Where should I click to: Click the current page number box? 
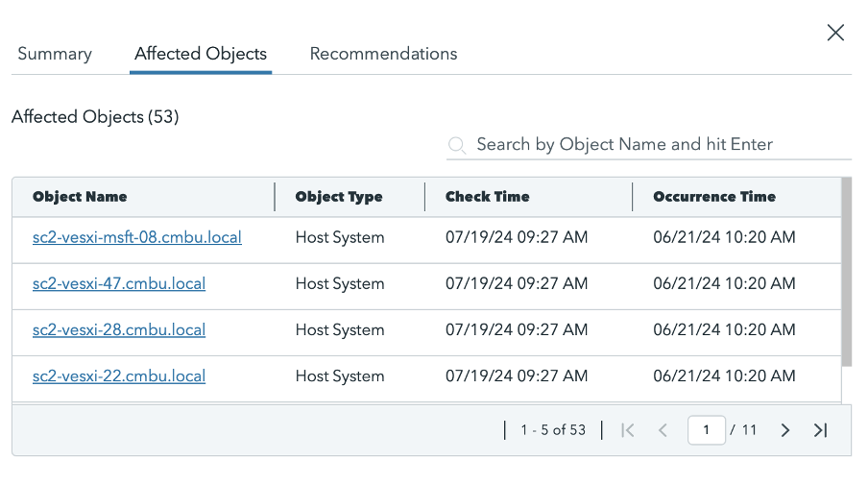click(707, 430)
